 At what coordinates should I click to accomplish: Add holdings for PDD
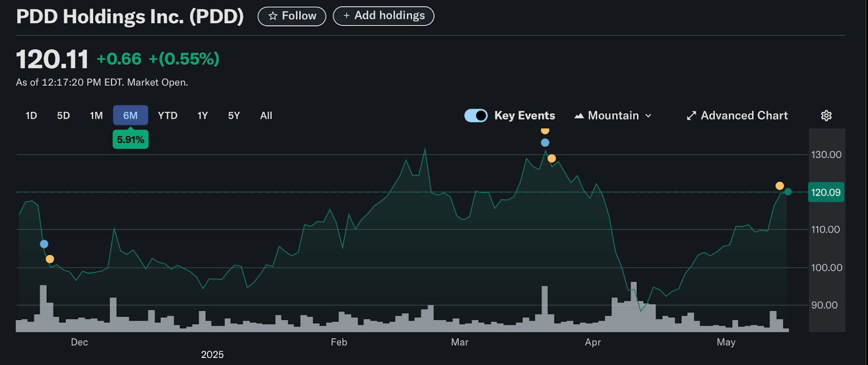(384, 16)
